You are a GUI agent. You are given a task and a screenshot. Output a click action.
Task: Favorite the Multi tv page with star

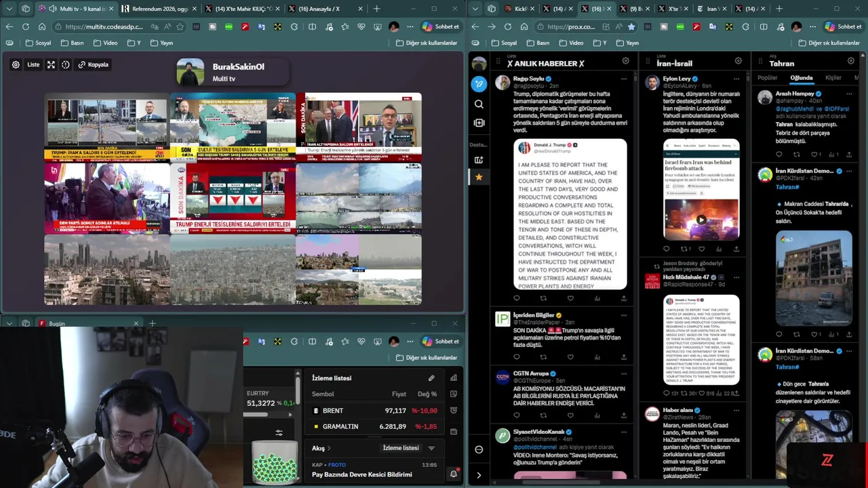point(180,26)
